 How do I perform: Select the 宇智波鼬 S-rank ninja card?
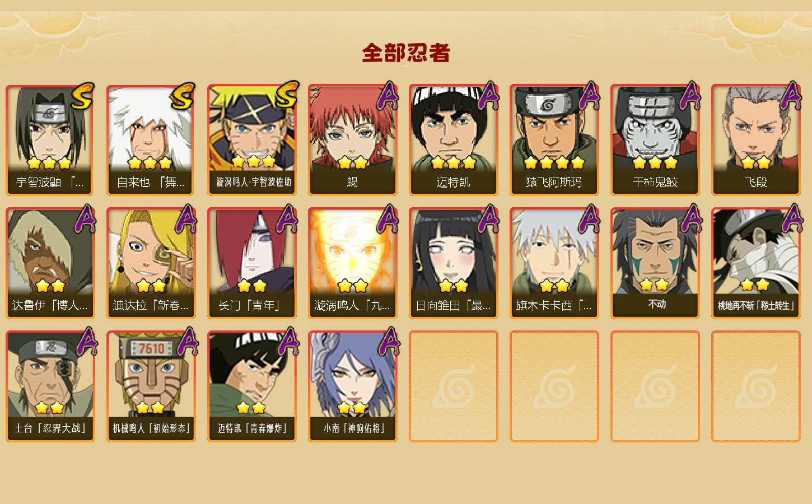pos(50,140)
